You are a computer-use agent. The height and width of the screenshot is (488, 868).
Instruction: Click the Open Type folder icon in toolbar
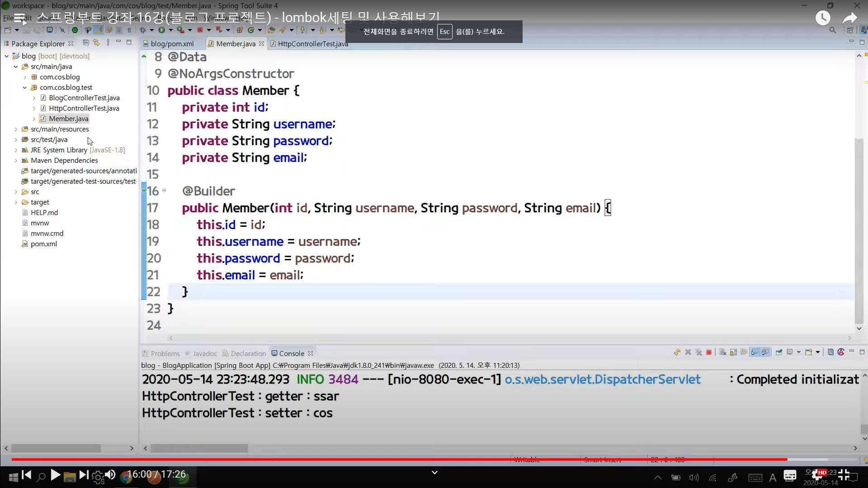271,30
